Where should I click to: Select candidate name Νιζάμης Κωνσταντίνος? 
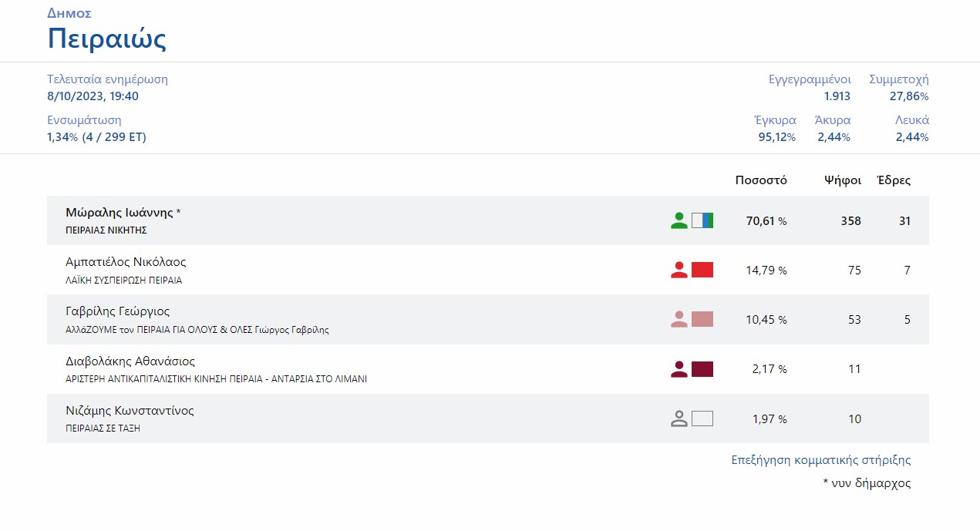(130, 411)
